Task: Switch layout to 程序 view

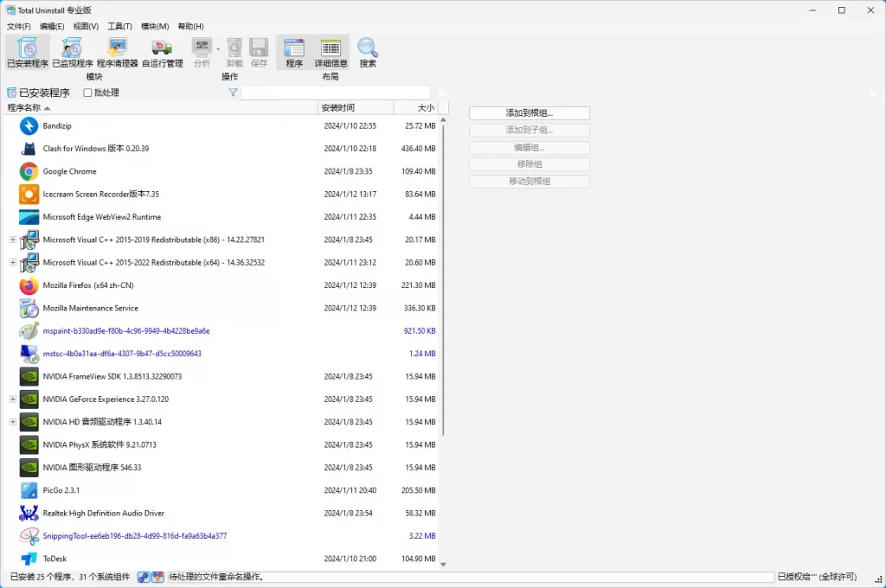Action: click(x=294, y=52)
